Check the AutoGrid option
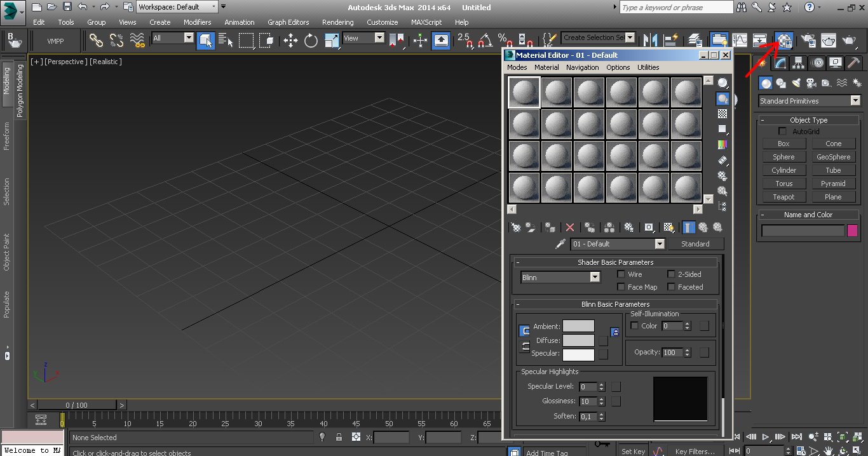The height and width of the screenshot is (456, 868). click(783, 131)
